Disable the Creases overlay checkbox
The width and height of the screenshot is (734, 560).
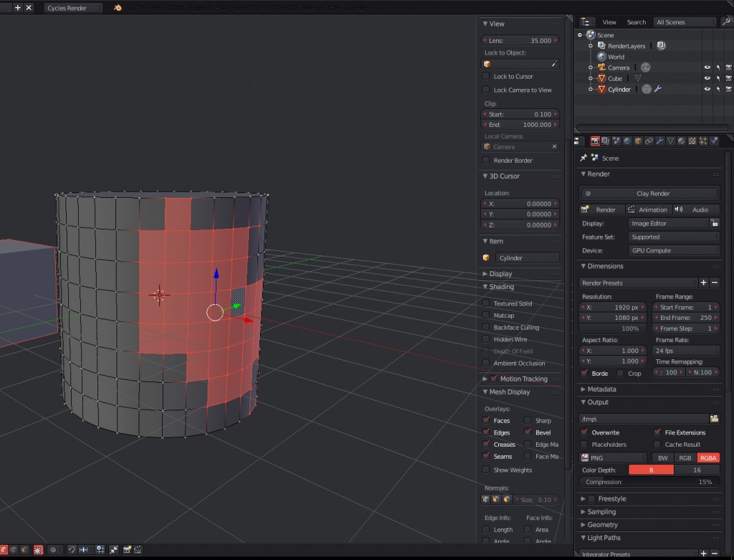click(x=487, y=445)
